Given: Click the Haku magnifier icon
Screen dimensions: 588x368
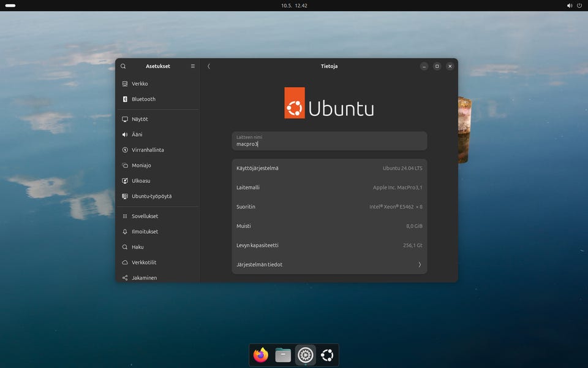Looking at the screenshot, I should tap(125, 247).
